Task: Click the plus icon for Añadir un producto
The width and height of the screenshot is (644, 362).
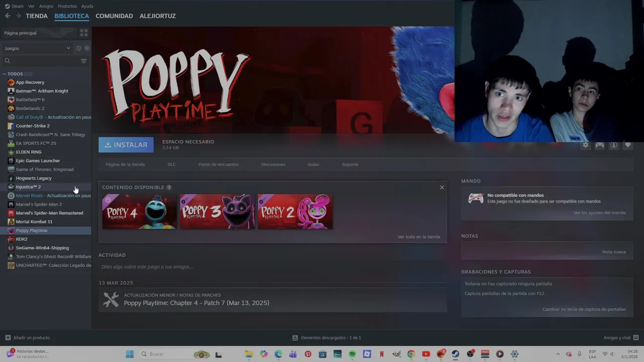Action: pyautogui.click(x=8, y=338)
